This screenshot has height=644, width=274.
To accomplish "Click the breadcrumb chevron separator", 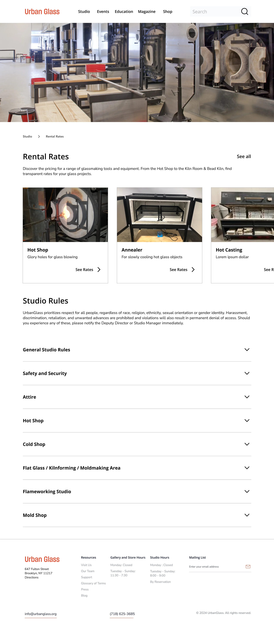I will tap(39, 136).
